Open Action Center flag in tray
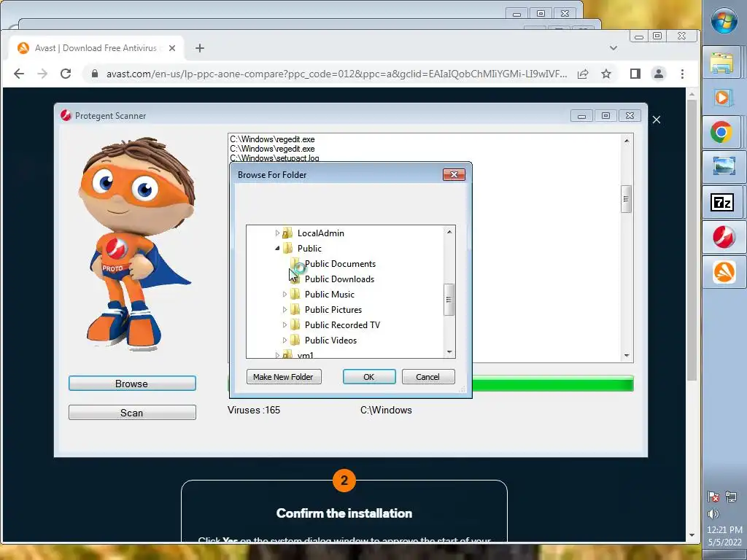Image resolution: width=747 pixels, height=560 pixels. click(x=713, y=497)
